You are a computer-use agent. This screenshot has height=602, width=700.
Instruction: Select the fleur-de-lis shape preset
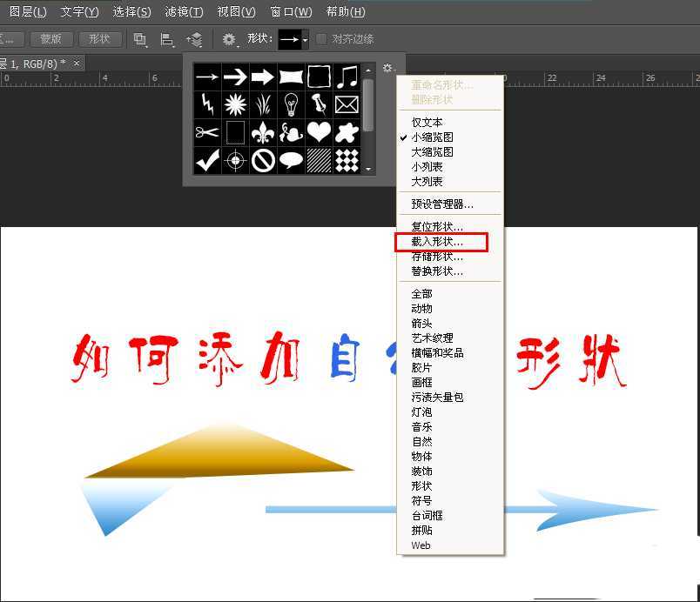(x=264, y=132)
